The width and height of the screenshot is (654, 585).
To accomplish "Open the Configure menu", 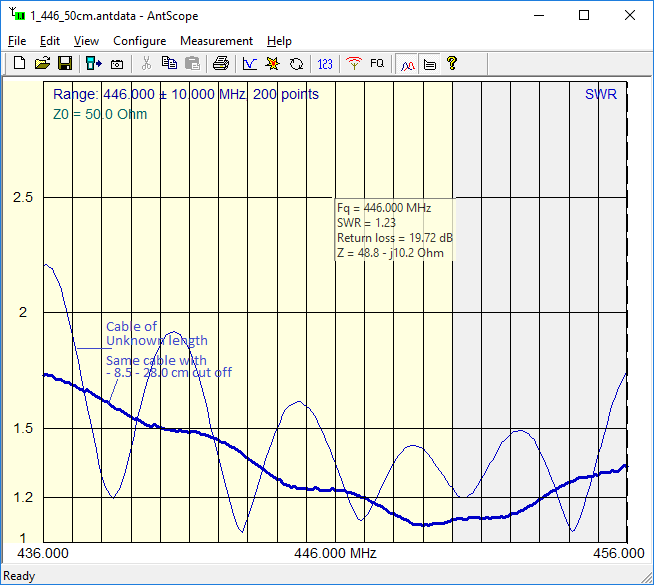I will (139, 41).
